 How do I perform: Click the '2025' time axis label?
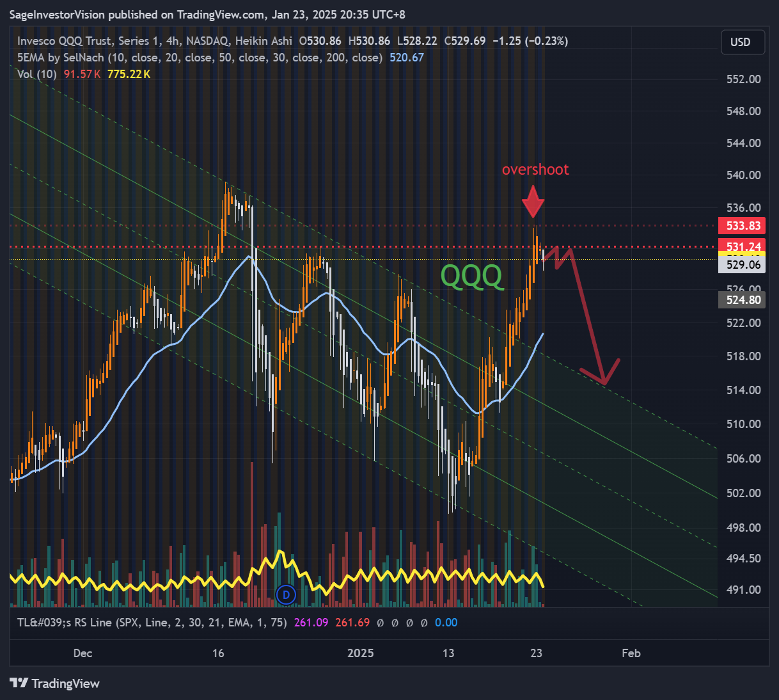point(360,653)
